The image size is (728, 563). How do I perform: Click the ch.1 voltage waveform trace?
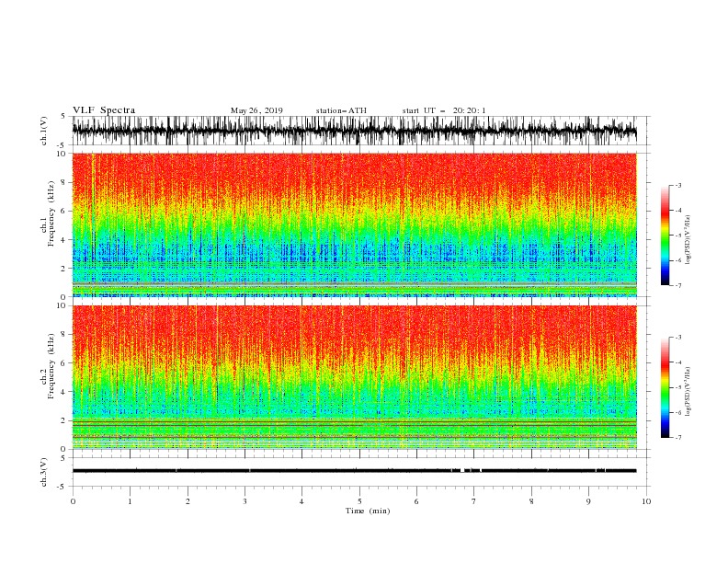click(354, 131)
